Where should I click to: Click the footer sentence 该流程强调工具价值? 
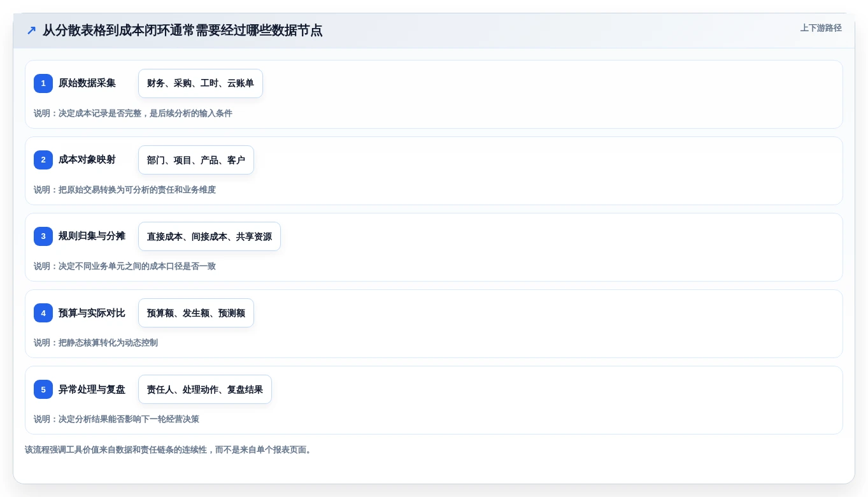tap(169, 450)
